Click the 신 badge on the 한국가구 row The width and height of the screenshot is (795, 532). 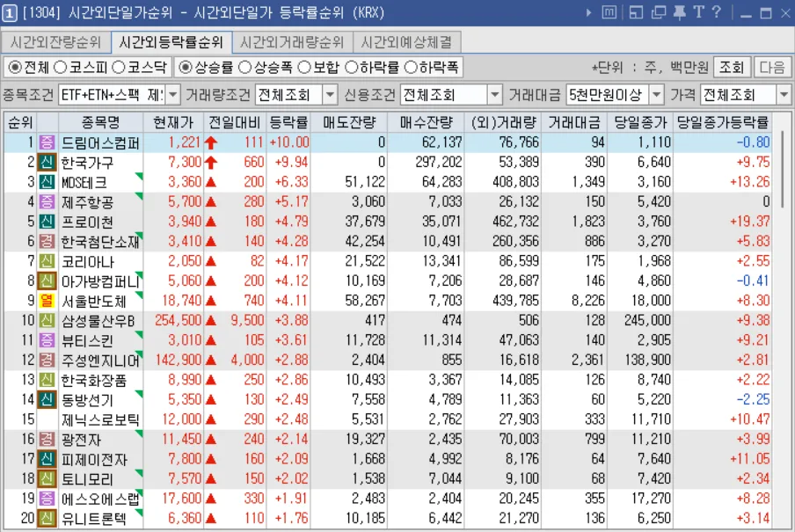tap(47, 163)
